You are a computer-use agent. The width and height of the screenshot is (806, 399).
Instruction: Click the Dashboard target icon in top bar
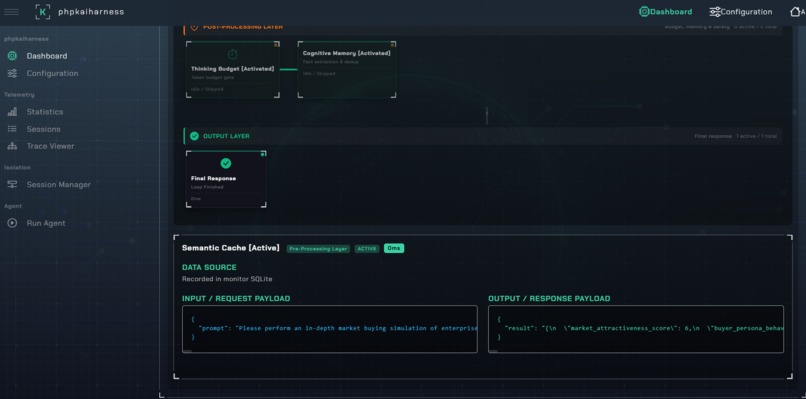pyautogui.click(x=644, y=11)
